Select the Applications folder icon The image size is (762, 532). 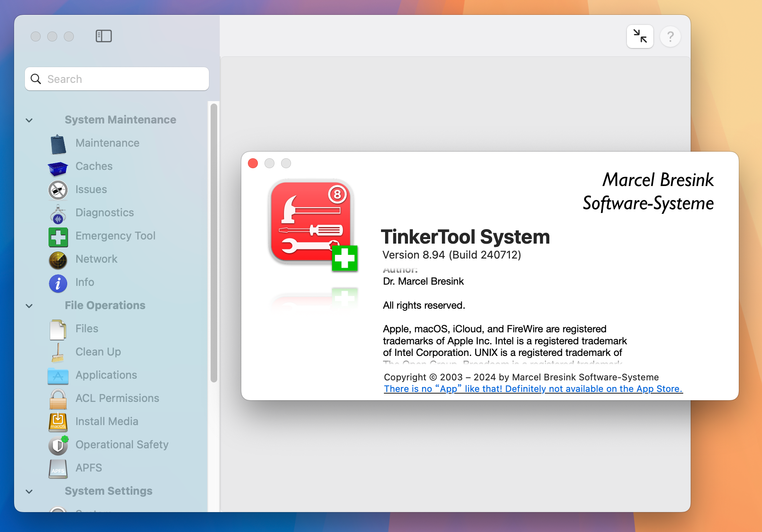point(58,376)
